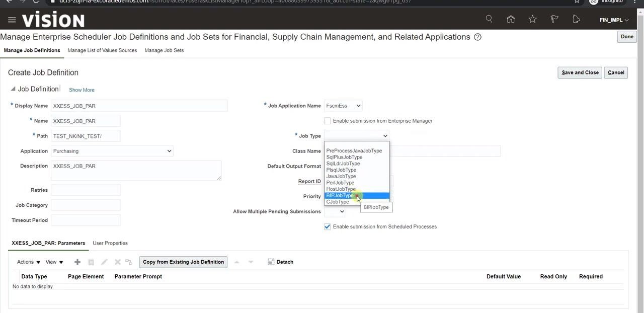Screen dimensions: 644x313
Task: Open the View menu
Action: [x=54, y=262]
